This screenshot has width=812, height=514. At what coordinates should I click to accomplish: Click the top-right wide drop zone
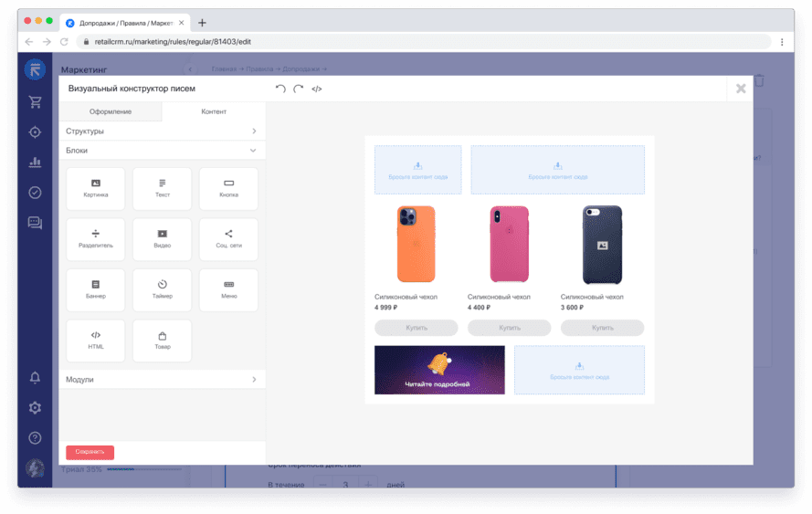point(558,170)
